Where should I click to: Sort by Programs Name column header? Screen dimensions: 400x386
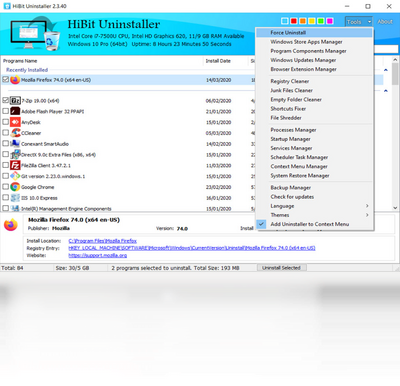(x=102, y=61)
